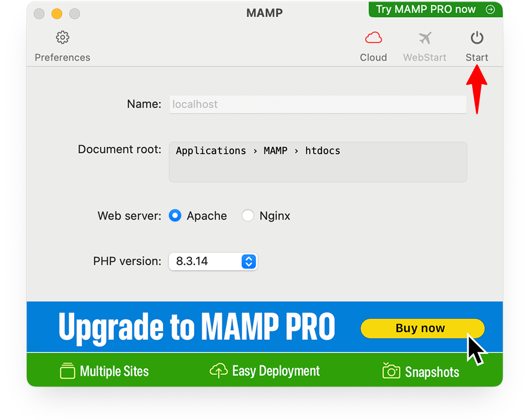This screenshot has width=530, height=420.
Task: Click the Document root path box
Action: tap(317, 162)
